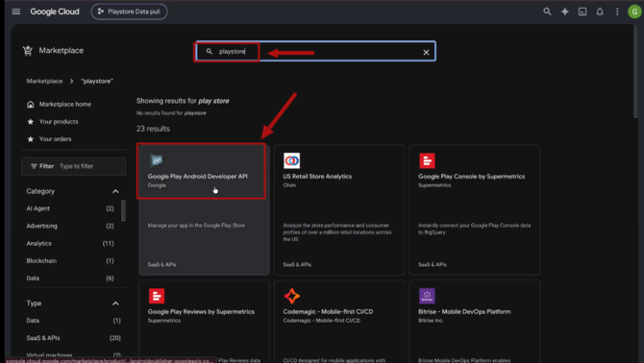Click "Manage your app in the Google Play Store"
Image resolution: width=644 pixels, height=363 pixels.
point(196,225)
